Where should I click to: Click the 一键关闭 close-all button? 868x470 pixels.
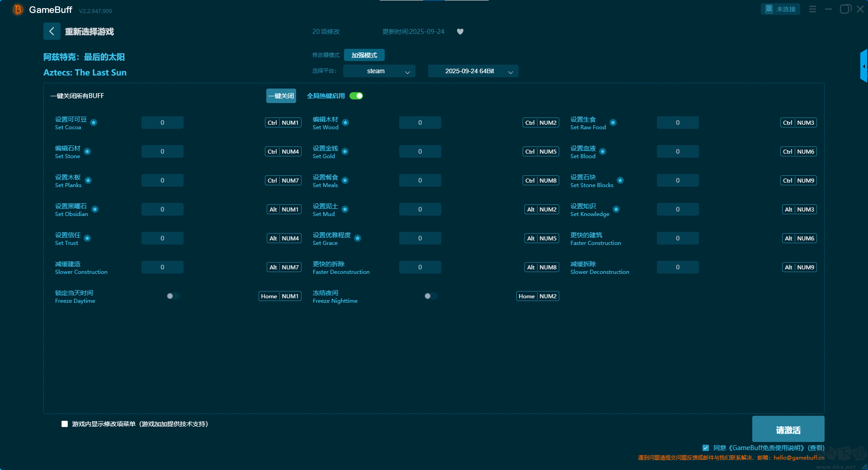pyautogui.click(x=281, y=96)
